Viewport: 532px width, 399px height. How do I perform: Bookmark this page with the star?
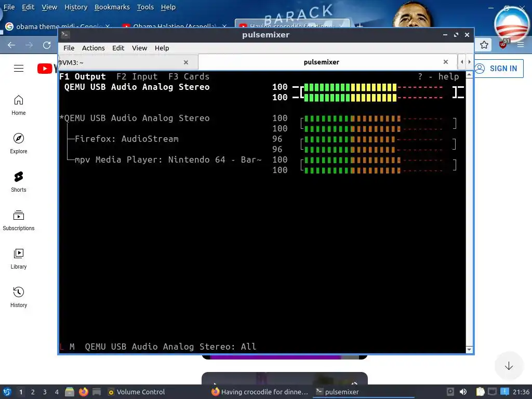pyautogui.click(x=484, y=45)
